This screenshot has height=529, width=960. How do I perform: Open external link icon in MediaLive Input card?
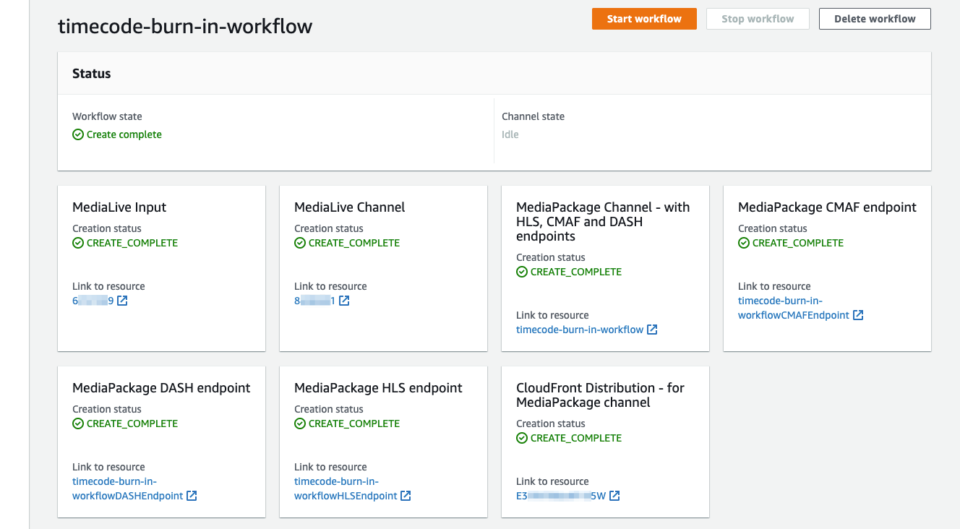click(123, 301)
